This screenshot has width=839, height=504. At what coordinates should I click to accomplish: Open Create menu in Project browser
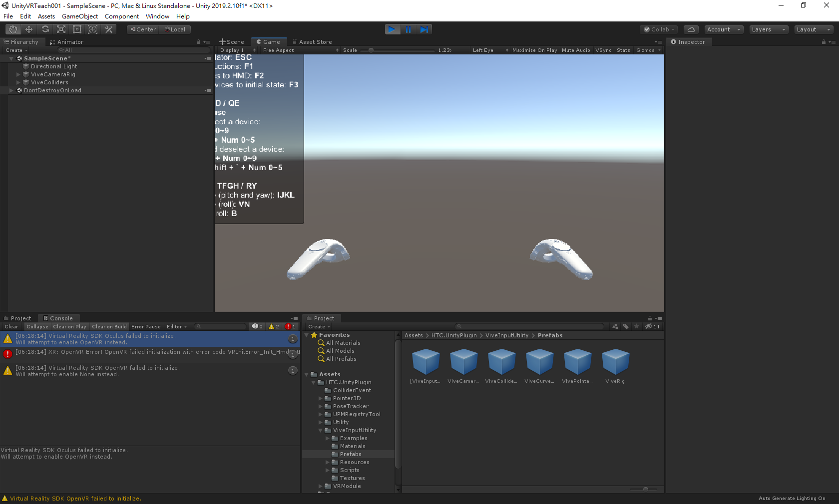point(319,326)
